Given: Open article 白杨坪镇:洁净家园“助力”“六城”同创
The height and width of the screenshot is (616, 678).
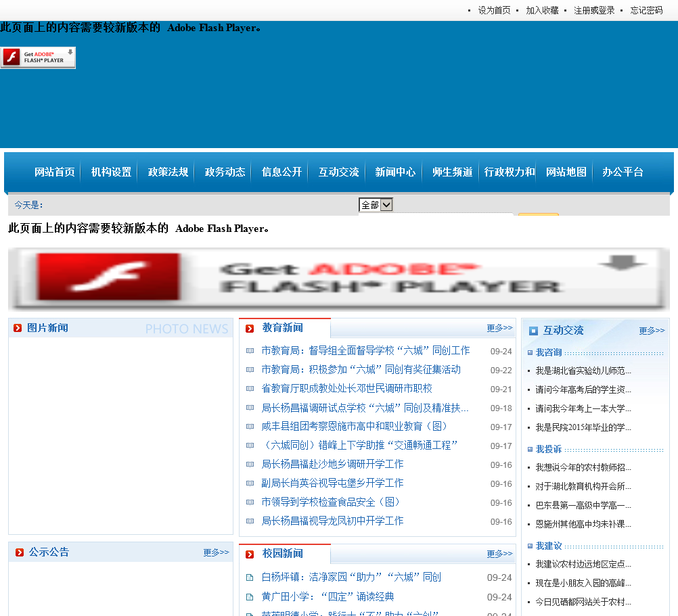Looking at the screenshot, I should tap(351, 577).
